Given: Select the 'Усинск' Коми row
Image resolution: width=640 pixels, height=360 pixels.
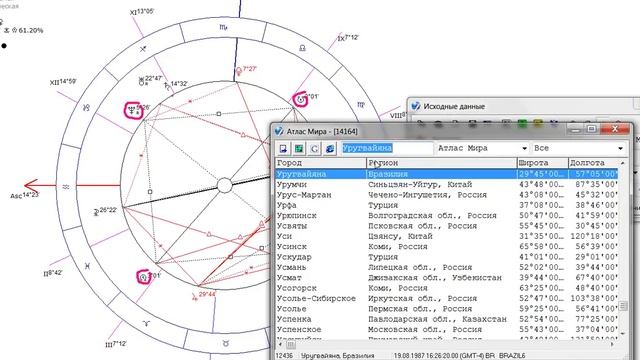Looking at the screenshot, I should click(x=447, y=247).
